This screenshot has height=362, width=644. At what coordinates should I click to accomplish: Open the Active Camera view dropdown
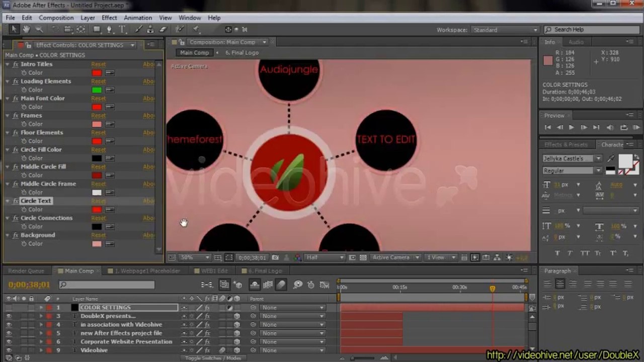coord(394,257)
